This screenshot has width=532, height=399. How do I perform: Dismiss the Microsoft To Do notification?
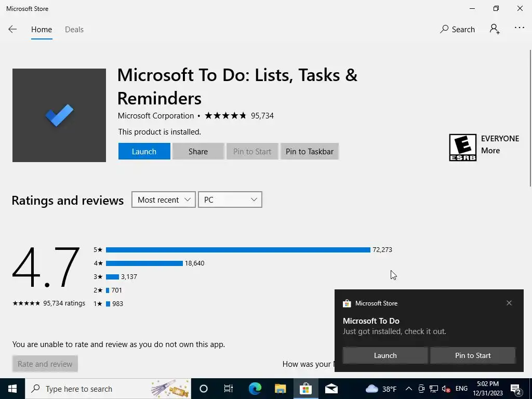coord(509,303)
